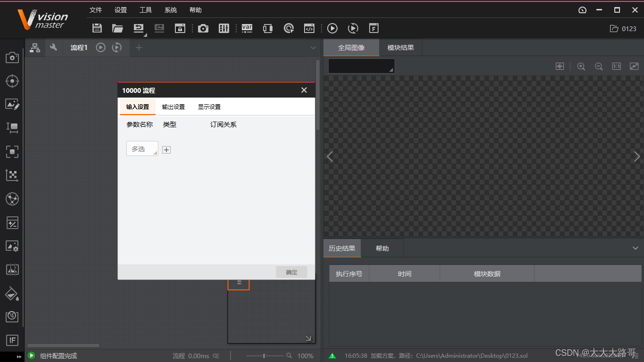Run the solution continuously from the top toolbar
644x362 pixels.
tap(353, 28)
